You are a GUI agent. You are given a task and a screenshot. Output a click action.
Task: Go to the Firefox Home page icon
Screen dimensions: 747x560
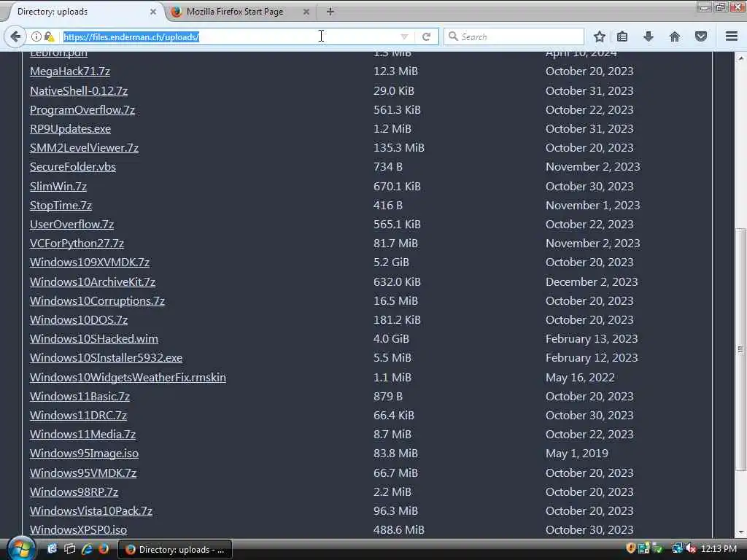tap(675, 36)
